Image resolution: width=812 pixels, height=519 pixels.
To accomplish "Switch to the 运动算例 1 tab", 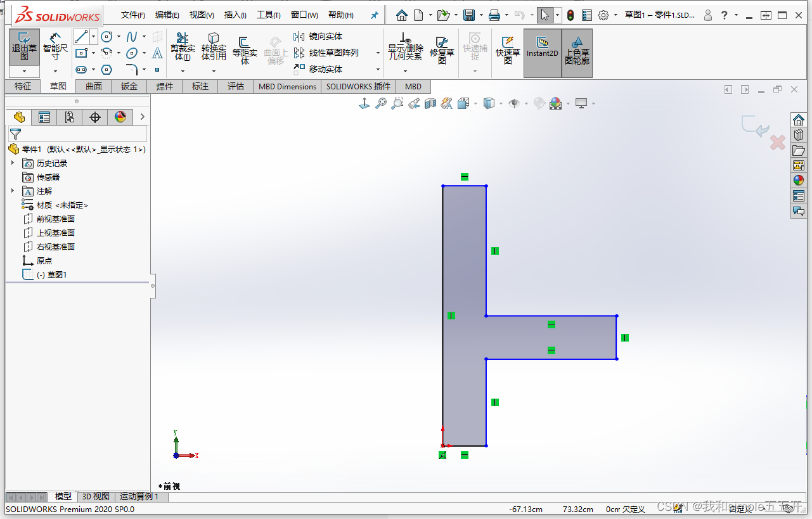I will [x=139, y=497].
